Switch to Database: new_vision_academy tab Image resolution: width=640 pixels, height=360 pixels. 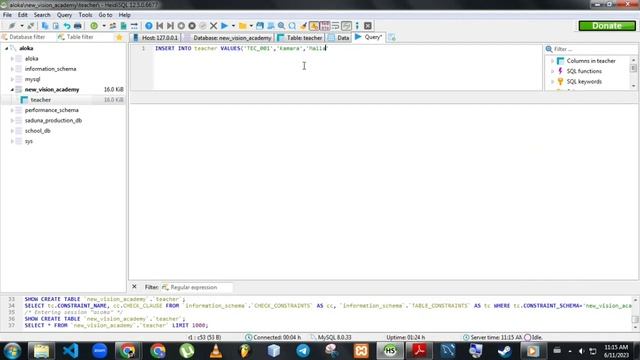click(228, 38)
